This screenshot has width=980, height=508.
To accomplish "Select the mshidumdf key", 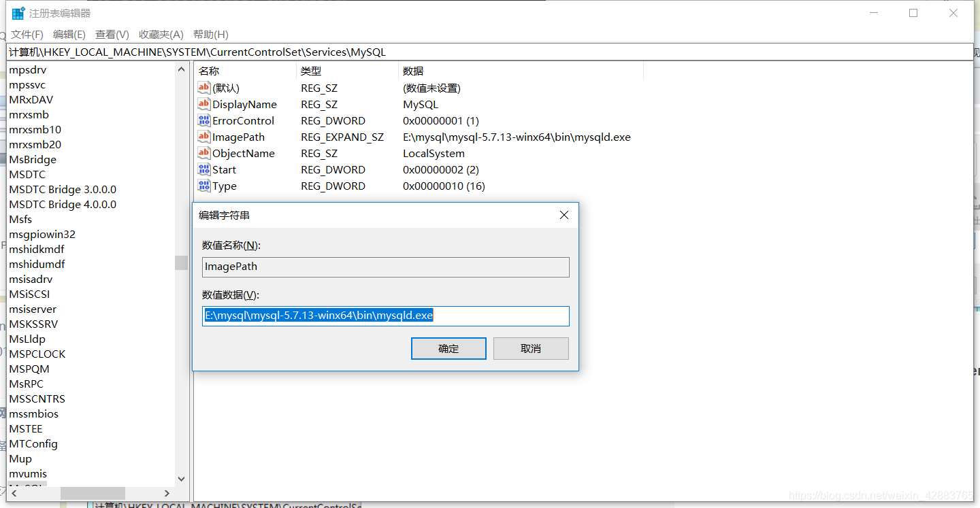I will tap(37, 264).
